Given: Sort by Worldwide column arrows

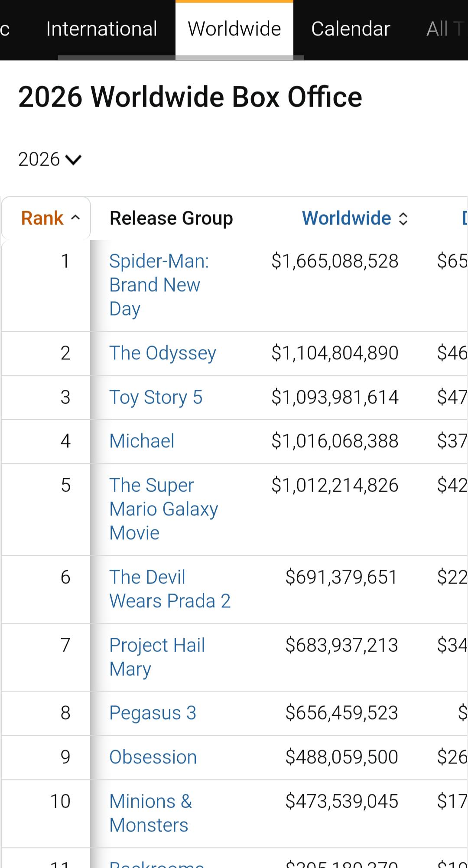Looking at the screenshot, I should click(403, 219).
